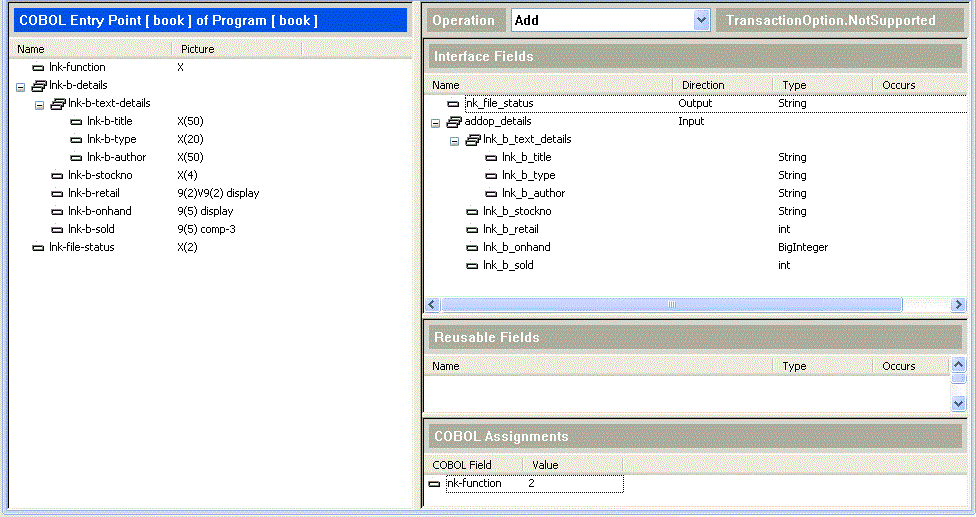Image resolution: width=976 pixels, height=517 pixels.
Task: Collapse the lnk-b-text-details tree node
Action: point(39,104)
